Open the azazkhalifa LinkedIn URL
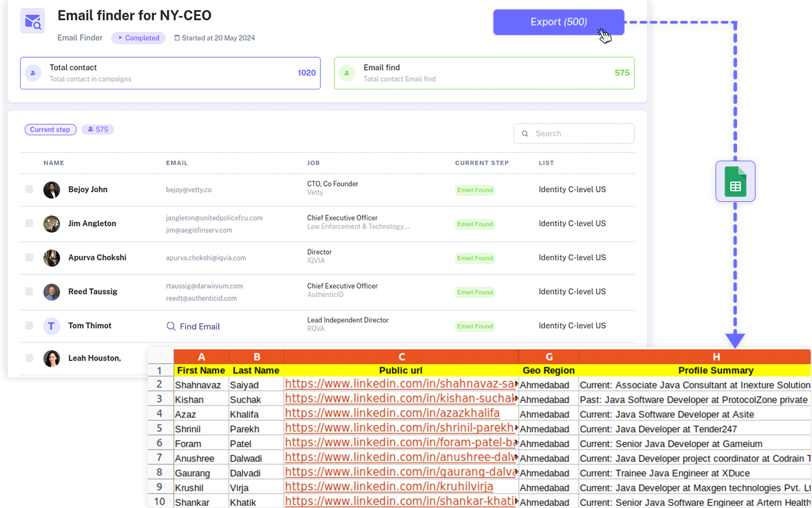Screen dimensions: 812x508 (x=392, y=413)
